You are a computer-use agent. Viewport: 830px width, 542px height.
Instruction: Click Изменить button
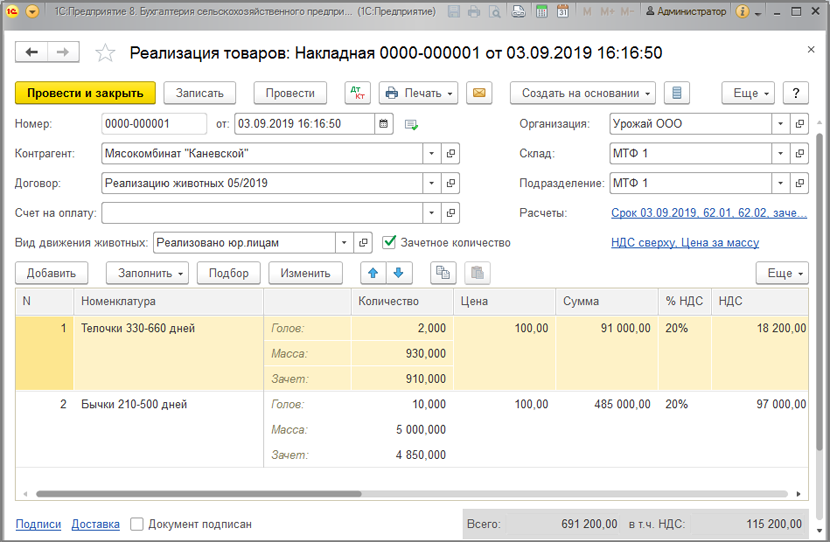click(305, 273)
